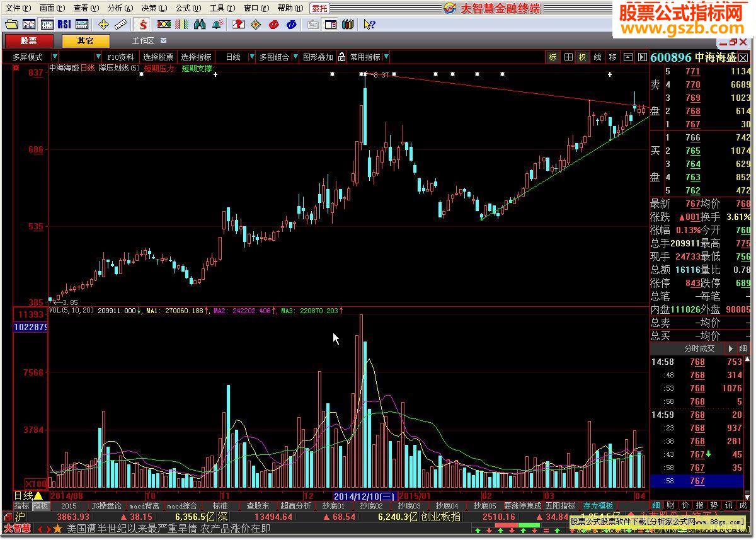Click the 选择指标 button
756x540 pixels.
click(197, 57)
